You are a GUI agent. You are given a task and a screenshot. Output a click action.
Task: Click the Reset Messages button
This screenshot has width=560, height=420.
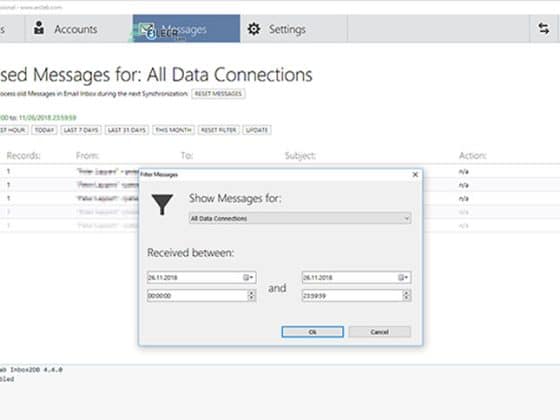218,94
